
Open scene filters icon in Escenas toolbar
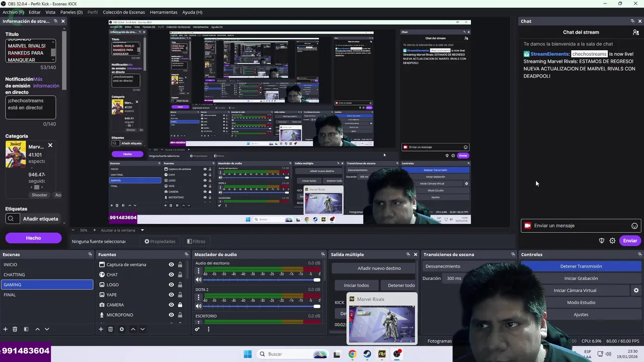[x=26, y=329]
